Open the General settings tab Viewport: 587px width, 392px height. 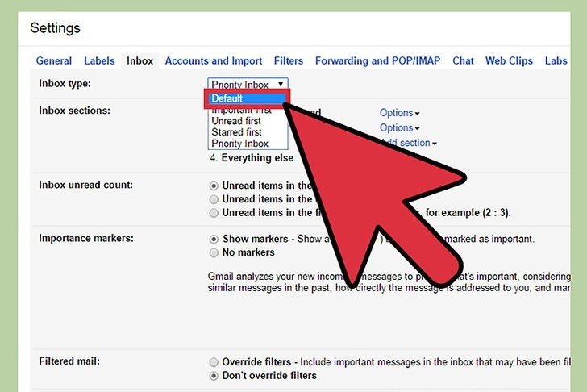point(54,60)
